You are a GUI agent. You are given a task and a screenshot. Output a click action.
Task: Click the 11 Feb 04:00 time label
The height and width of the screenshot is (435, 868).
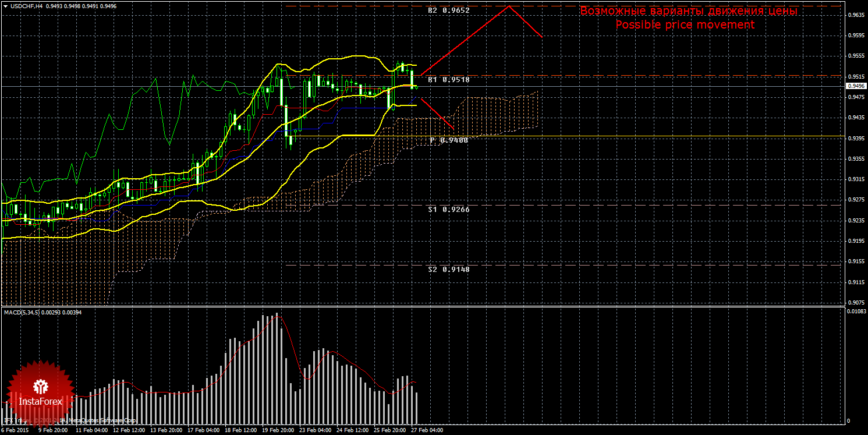[91, 431]
